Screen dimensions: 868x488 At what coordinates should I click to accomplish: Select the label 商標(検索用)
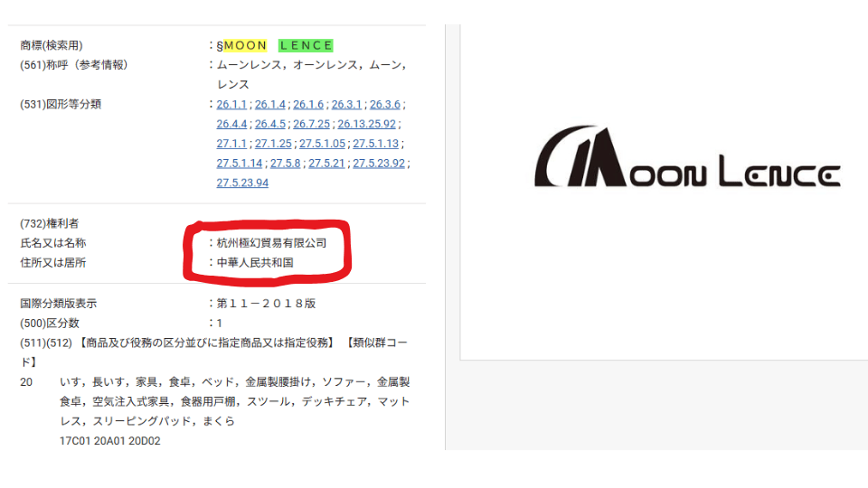52,45
